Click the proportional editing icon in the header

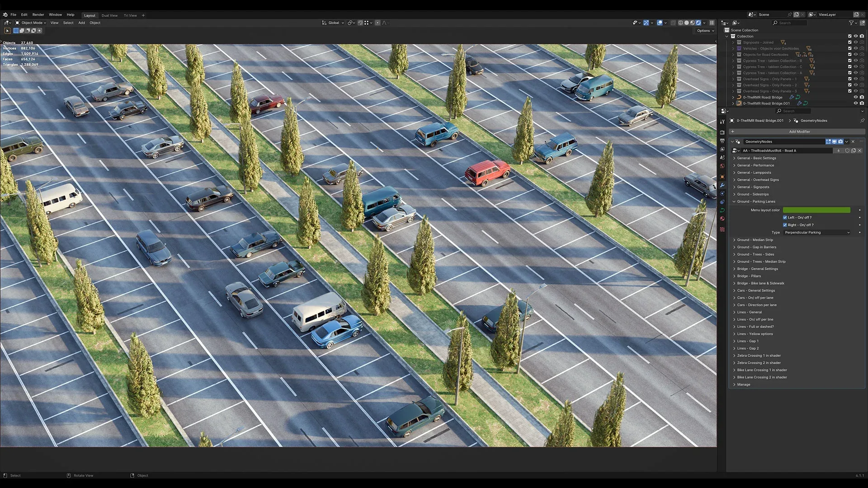377,23
